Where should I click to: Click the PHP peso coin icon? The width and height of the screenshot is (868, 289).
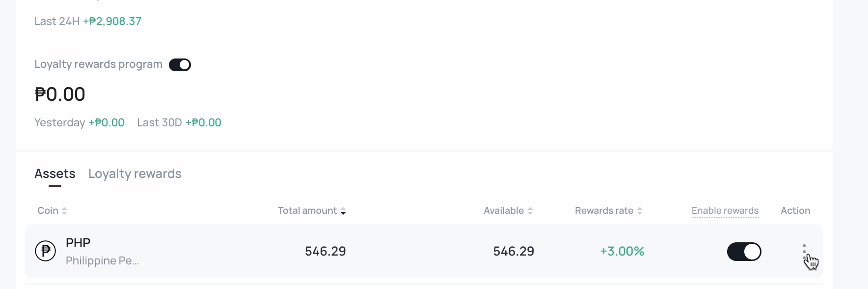[45, 251]
